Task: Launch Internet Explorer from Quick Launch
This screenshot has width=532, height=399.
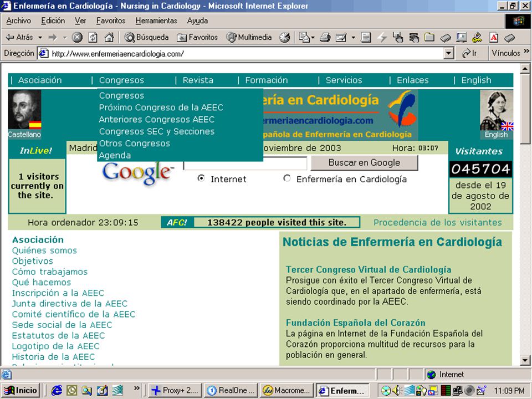Action: pyautogui.click(x=57, y=391)
